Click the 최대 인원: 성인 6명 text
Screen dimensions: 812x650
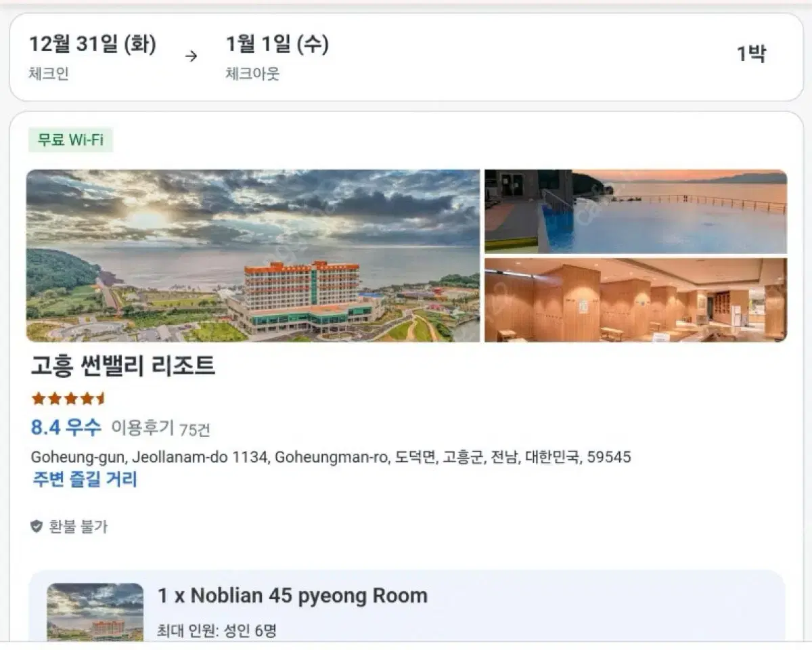(217, 631)
